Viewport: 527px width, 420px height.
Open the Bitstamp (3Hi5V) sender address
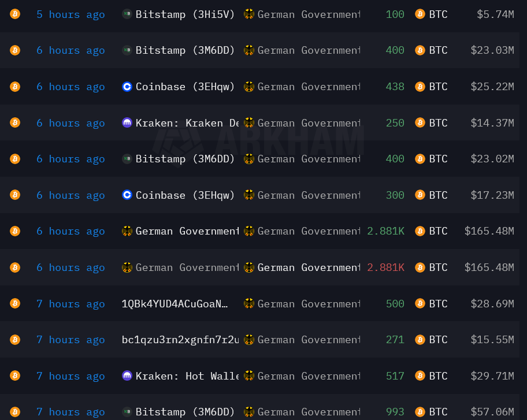tap(185, 14)
